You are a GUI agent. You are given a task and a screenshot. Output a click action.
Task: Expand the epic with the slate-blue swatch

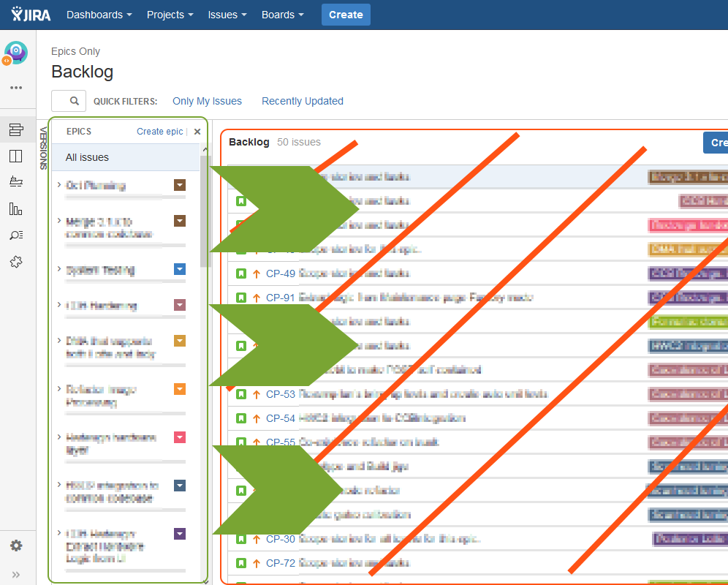(x=59, y=485)
